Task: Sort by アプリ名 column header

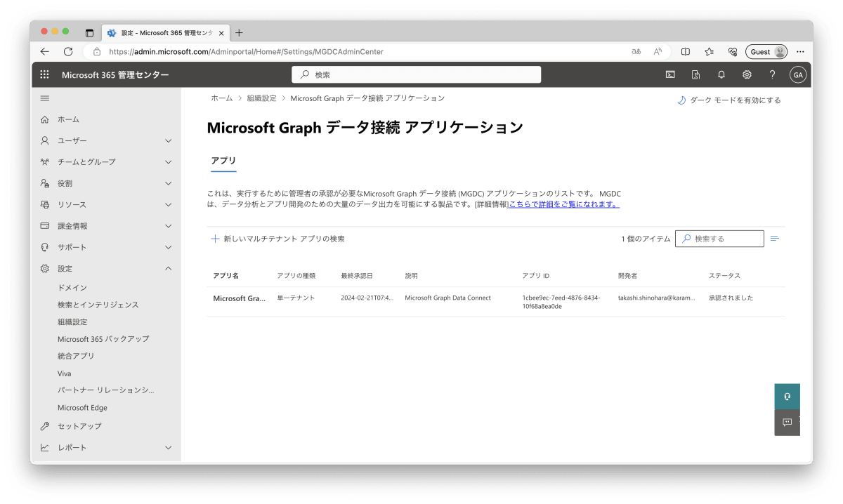Action: 226,276
